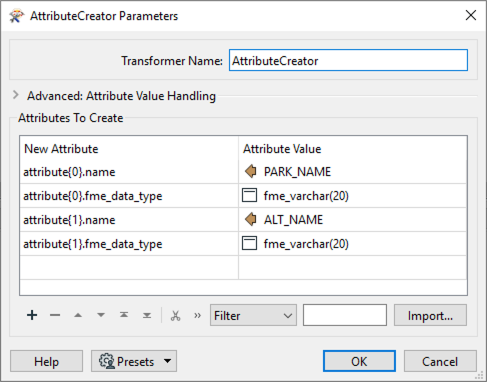This screenshot has width=487, height=382.
Task: Select the attribute{0}.name cell
Action: pyautogui.click(x=129, y=172)
